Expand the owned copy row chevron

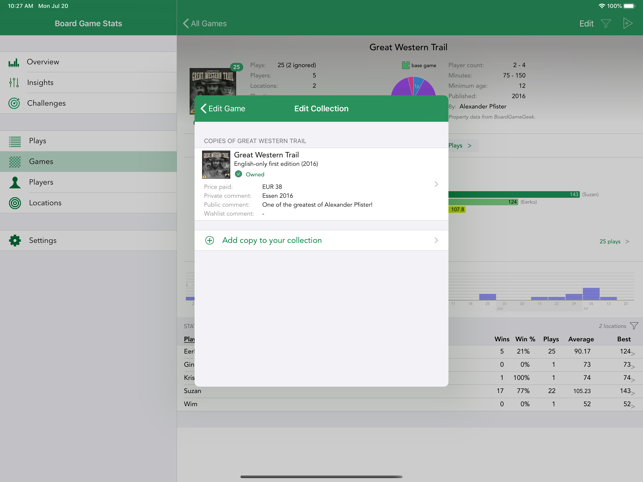coord(436,184)
